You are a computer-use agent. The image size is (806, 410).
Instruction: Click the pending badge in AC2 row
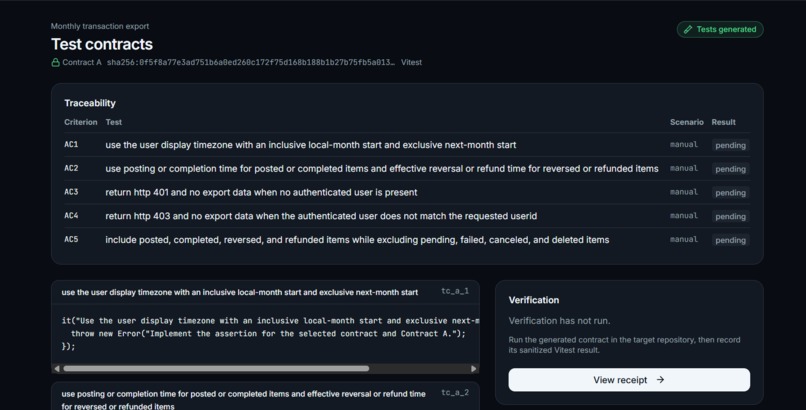click(730, 169)
